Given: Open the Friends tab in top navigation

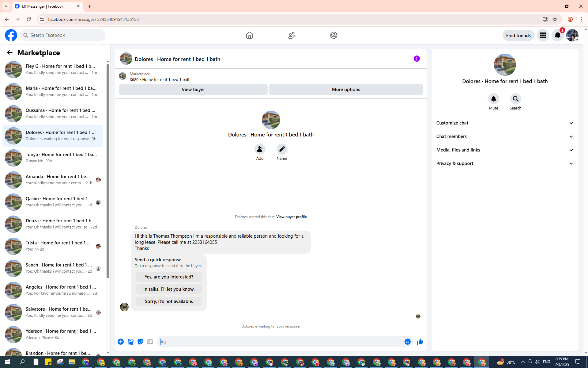Looking at the screenshot, I should [x=292, y=35].
